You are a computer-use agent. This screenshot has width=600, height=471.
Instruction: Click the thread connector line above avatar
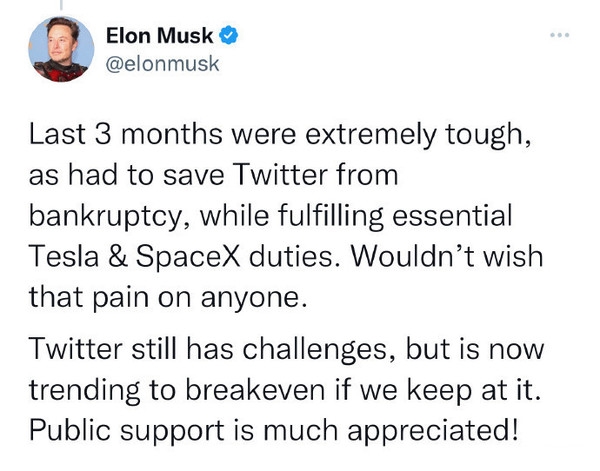pos(61,6)
